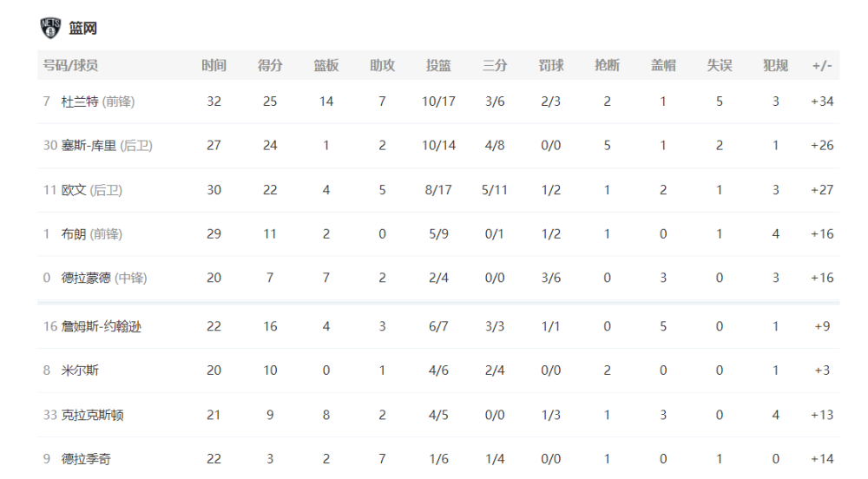Screen dimensions: 868x479
Task: Open player 杜兰特 profile link
Action: pyautogui.click(x=80, y=102)
